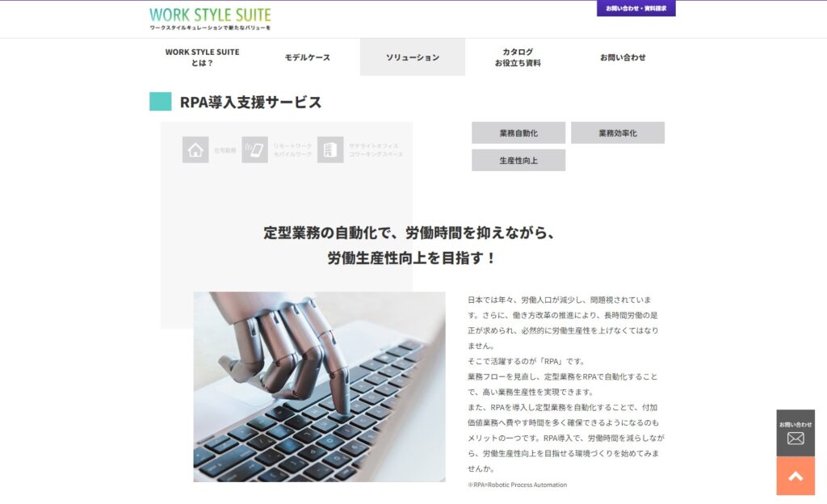Click the robot hand keyboard image
This screenshot has height=504, width=827.
click(x=319, y=386)
